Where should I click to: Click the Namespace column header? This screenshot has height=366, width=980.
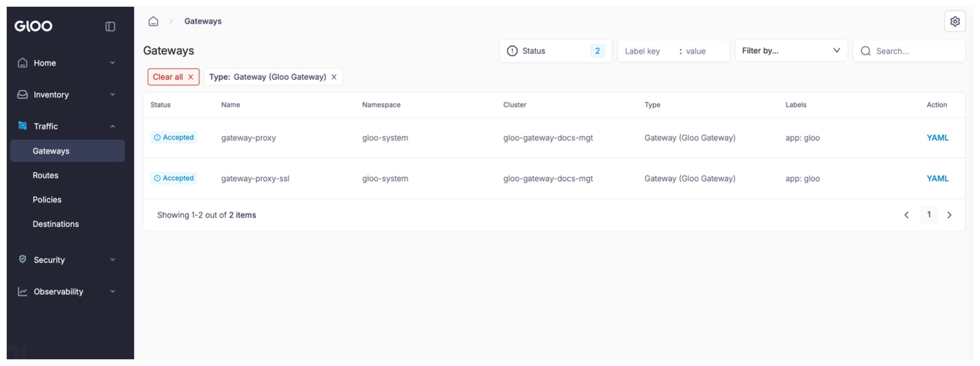point(381,105)
